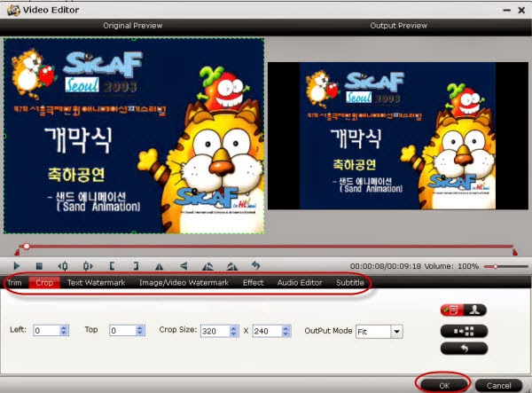Image resolution: width=532 pixels, height=393 pixels.
Task: Undo rotation with the curved arrow icon
Action: click(256, 265)
